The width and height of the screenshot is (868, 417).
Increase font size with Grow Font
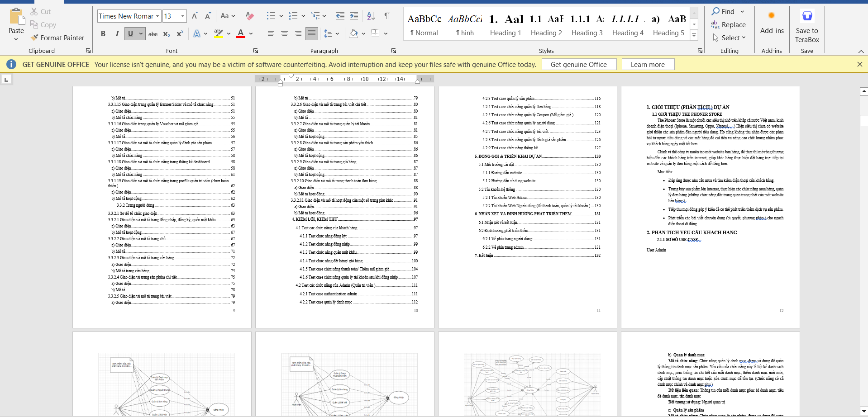pos(195,16)
